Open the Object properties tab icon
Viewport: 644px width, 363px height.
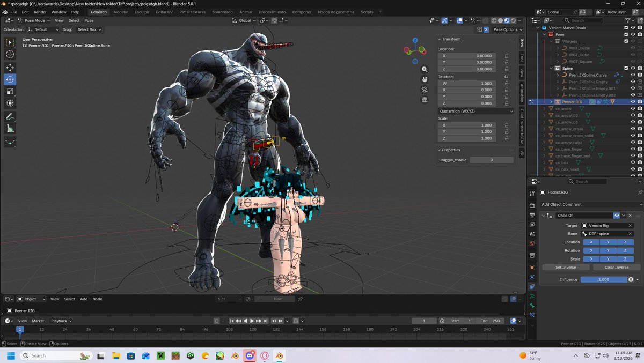[532, 267]
